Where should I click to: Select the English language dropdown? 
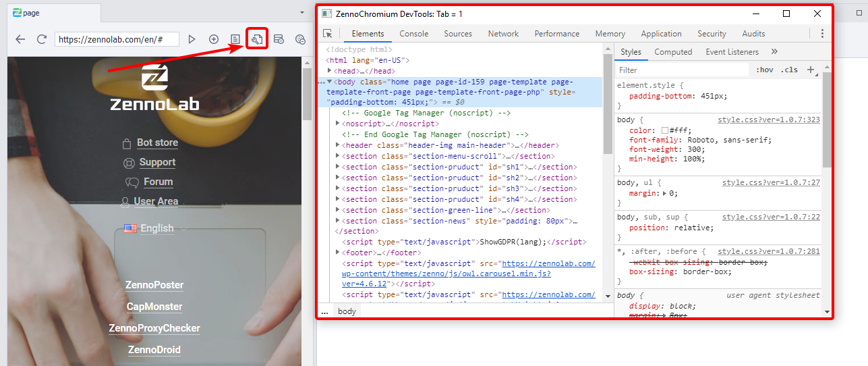[x=156, y=228]
